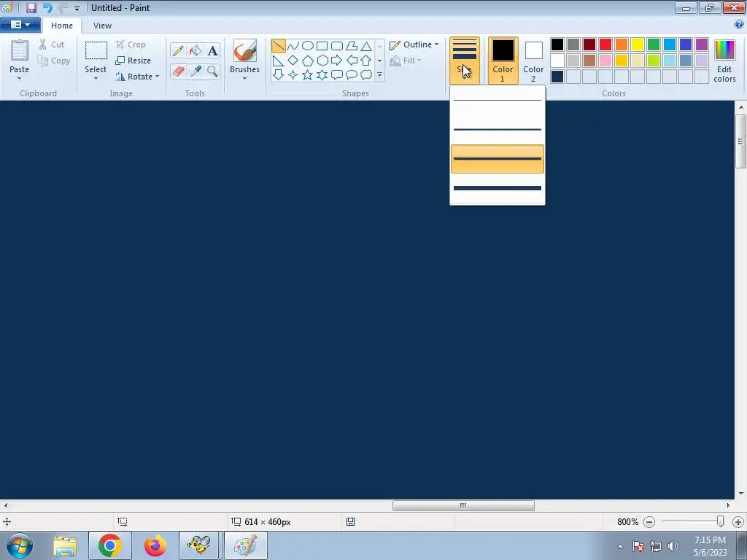Pick the custom dark navy color swatch
747x560 pixels.
[557, 77]
